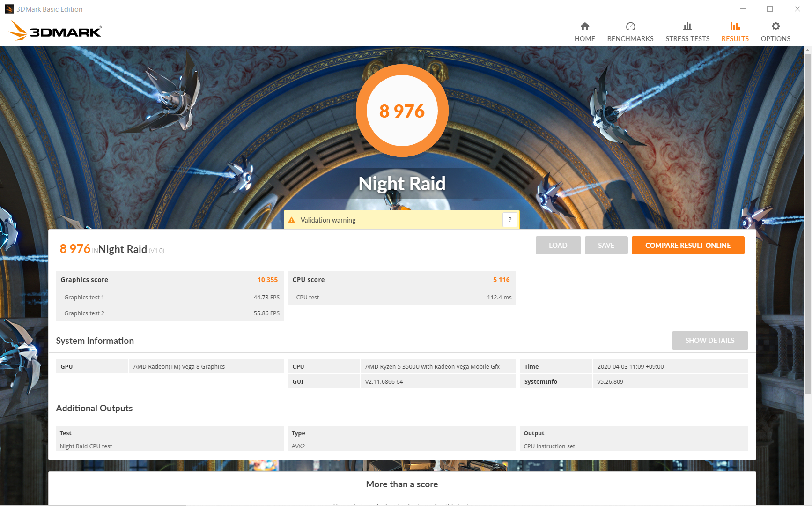Click the Graphics score value 10 355
The width and height of the screenshot is (812, 506).
click(267, 280)
